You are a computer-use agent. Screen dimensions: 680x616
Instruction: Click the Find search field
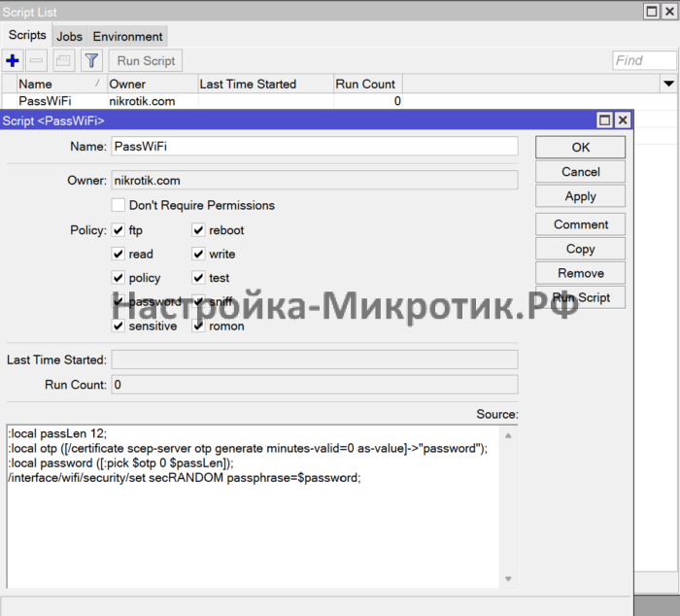(x=644, y=61)
